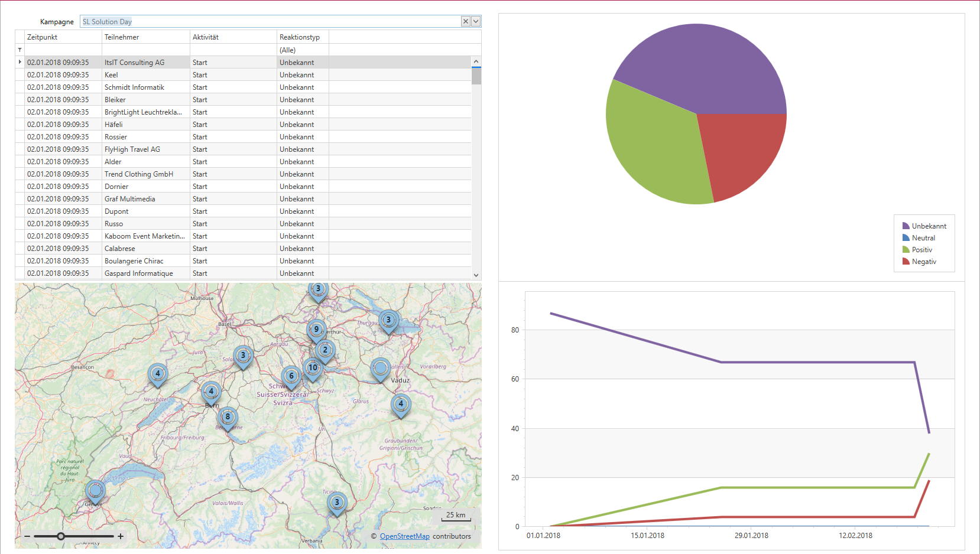Screen dimensions: 980x554
Task: Click the filter row funnel icon
Action: 20,50
